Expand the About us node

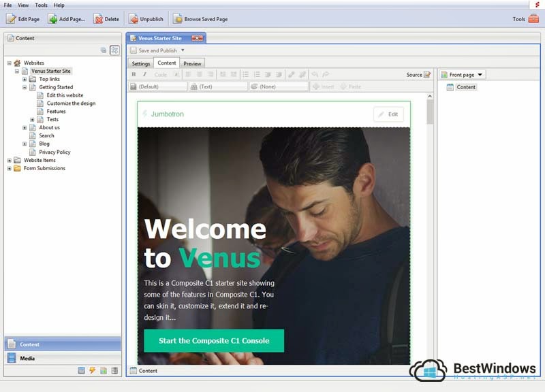[25, 128]
